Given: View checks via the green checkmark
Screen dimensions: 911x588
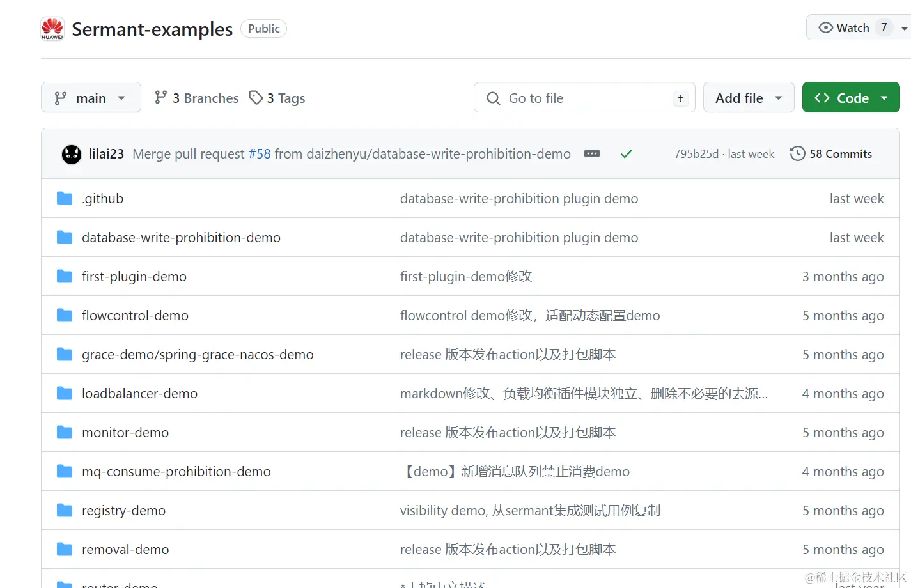Looking at the screenshot, I should coord(627,153).
